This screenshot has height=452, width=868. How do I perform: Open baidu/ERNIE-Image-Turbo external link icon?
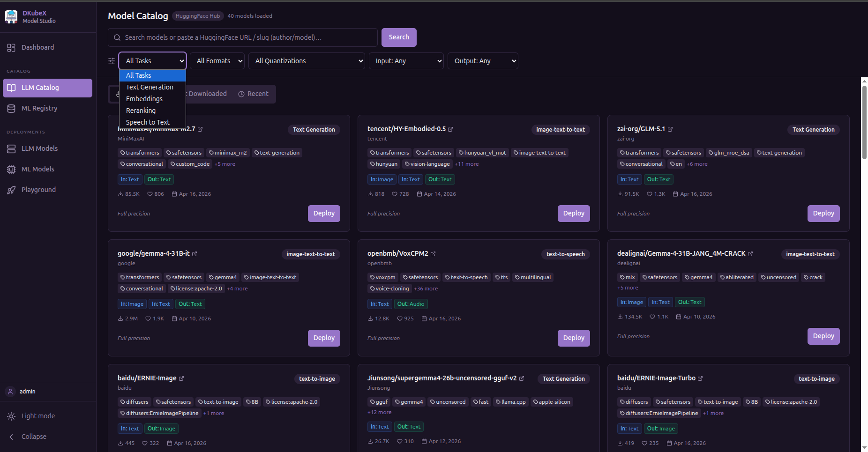(700, 378)
